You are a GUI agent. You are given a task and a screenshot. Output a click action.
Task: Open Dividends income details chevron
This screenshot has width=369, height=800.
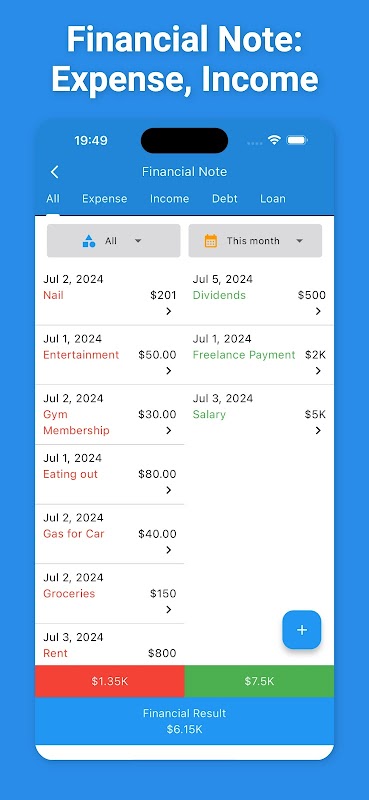point(318,311)
